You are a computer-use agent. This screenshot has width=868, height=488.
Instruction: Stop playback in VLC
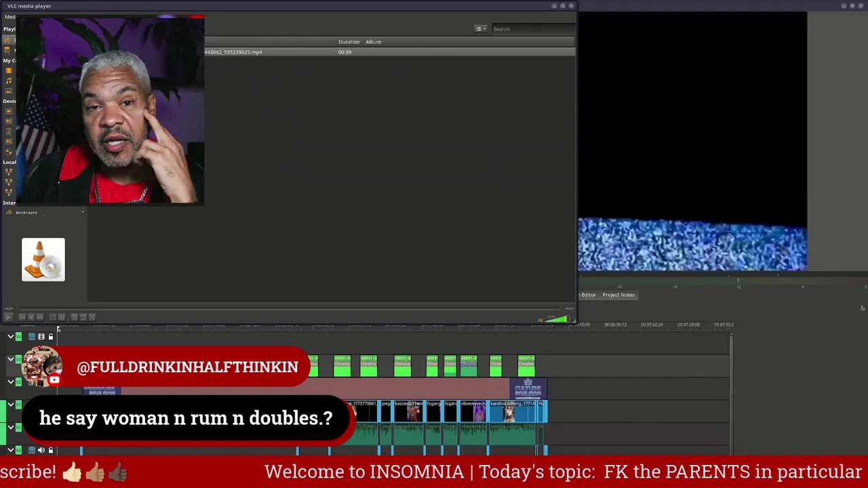[x=31, y=317]
